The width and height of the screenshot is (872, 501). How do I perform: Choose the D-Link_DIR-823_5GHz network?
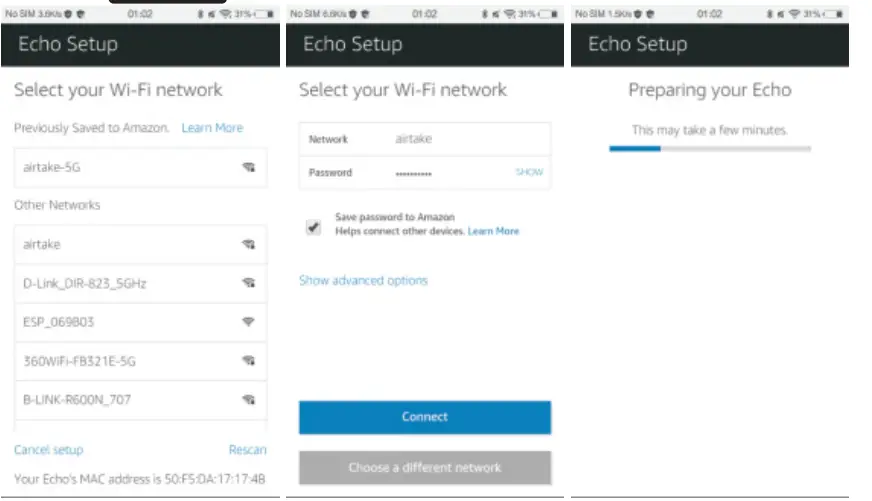point(85,283)
